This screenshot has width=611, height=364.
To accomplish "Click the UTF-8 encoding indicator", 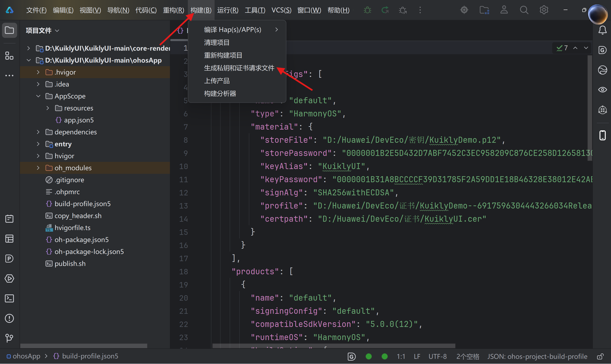I will 438,356.
